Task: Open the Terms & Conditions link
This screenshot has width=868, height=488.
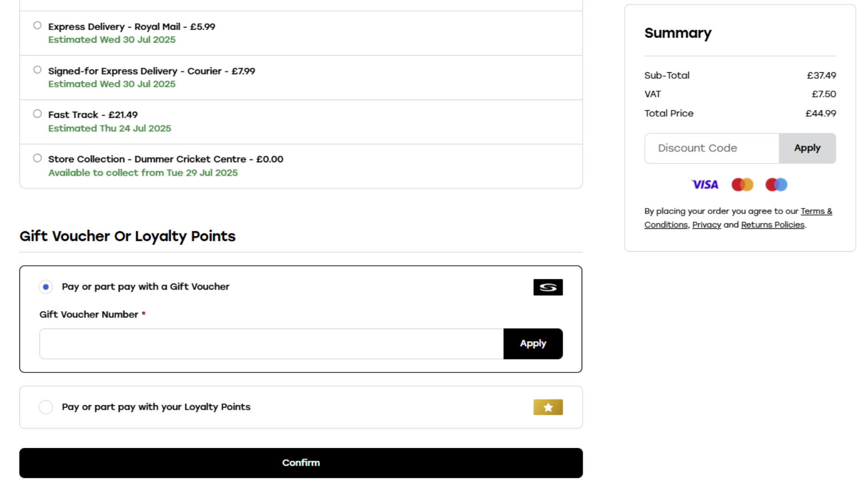Action: click(x=816, y=211)
